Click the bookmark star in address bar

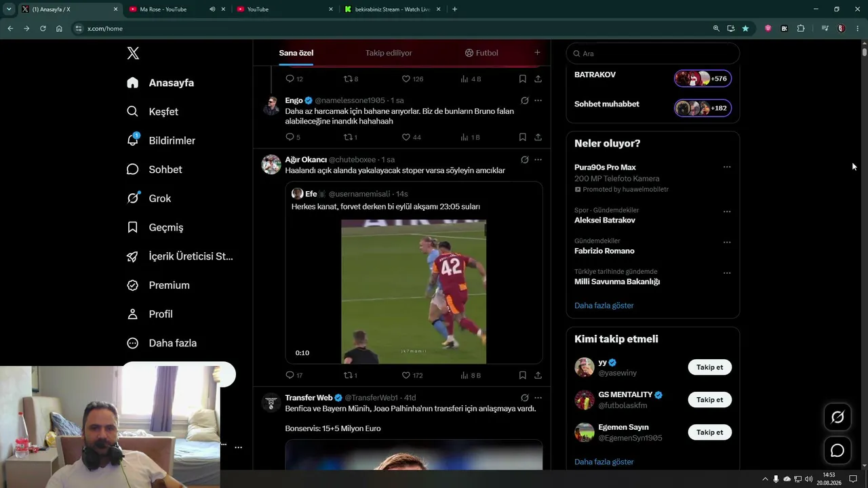point(745,28)
